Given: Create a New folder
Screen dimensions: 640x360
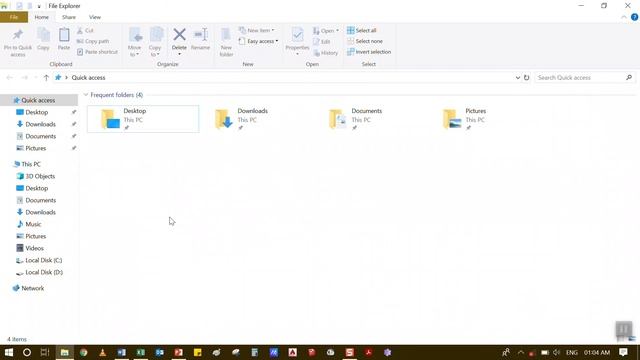Looking at the screenshot, I should [x=226, y=42].
